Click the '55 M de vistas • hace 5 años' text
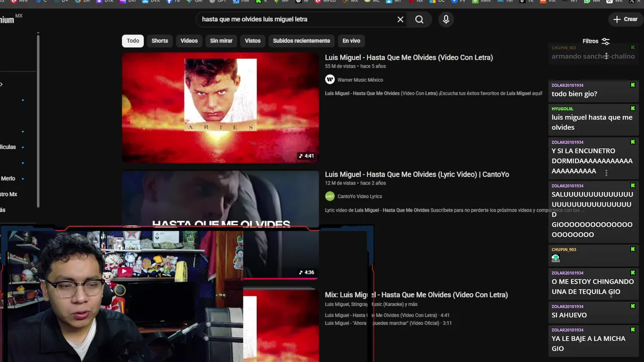The height and width of the screenshot is (362, 644). 355,66
